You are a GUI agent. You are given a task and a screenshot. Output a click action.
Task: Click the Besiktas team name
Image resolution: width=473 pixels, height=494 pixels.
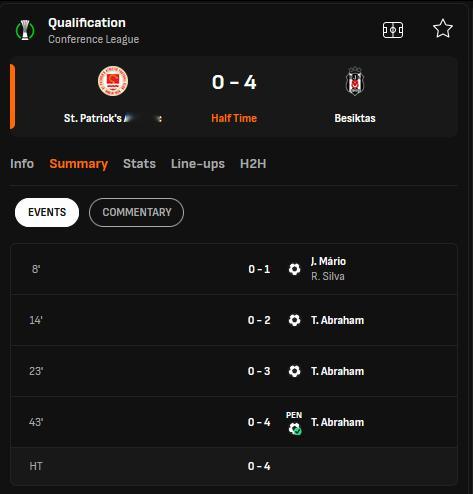click(x=355, y=118)
